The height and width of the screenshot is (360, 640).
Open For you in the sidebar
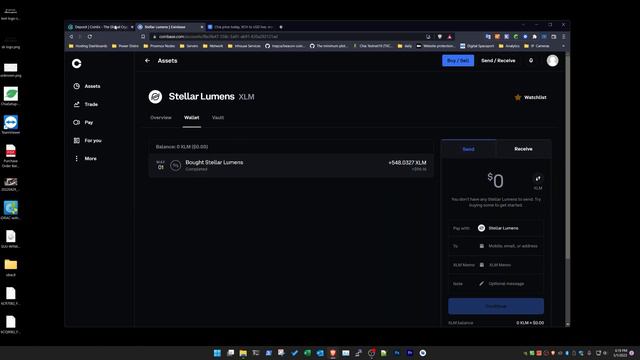click(x=87, y=140)
